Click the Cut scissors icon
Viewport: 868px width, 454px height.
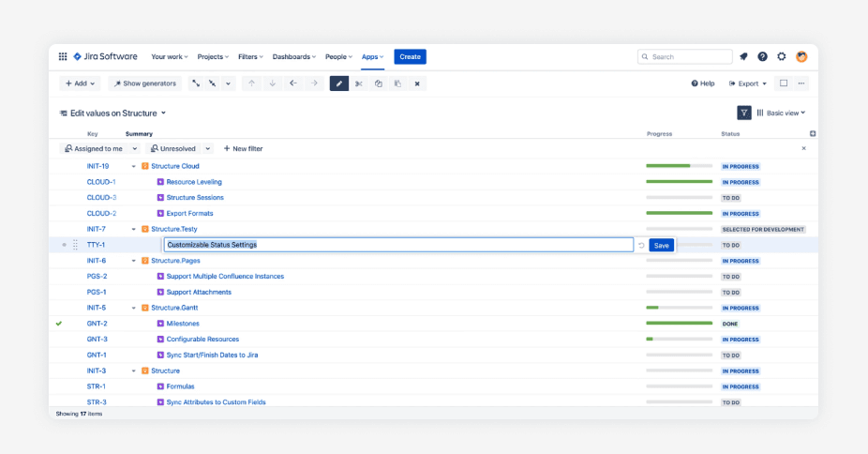tap(359, 83)
